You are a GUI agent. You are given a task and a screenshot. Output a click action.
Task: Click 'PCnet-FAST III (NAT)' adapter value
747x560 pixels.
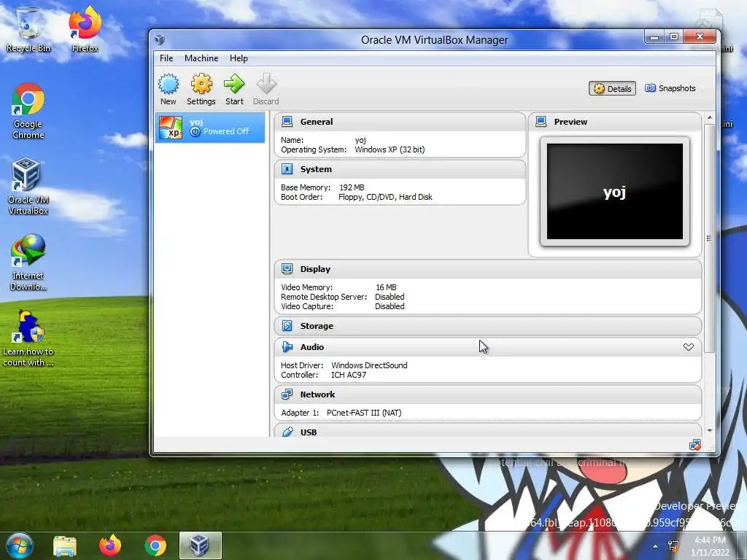coord(364,413)
